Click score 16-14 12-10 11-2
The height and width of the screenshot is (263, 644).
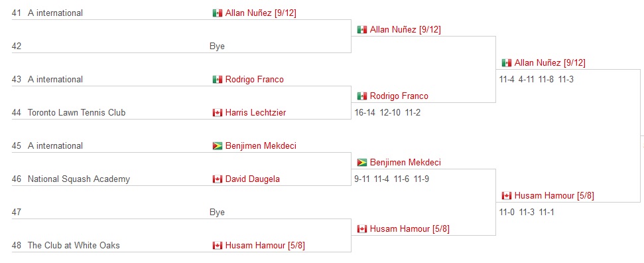coord(387,113)
